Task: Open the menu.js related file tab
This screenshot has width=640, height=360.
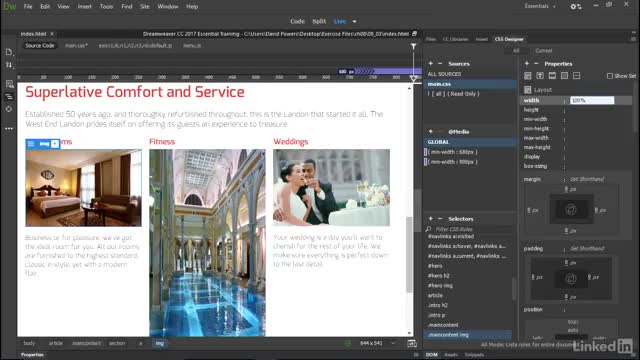Action: coord(192,46)
